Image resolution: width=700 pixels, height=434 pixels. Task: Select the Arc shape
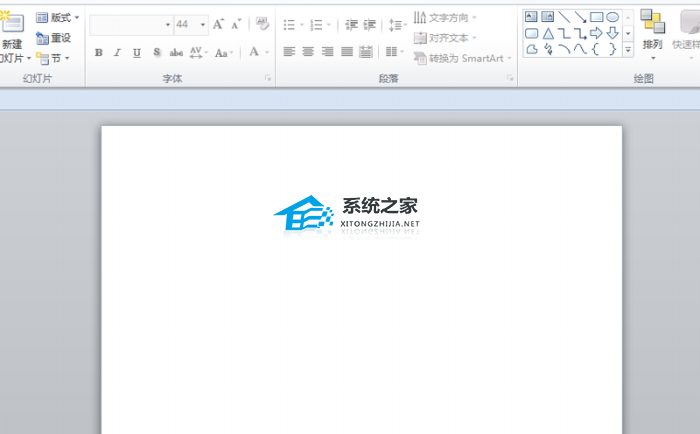564,49
